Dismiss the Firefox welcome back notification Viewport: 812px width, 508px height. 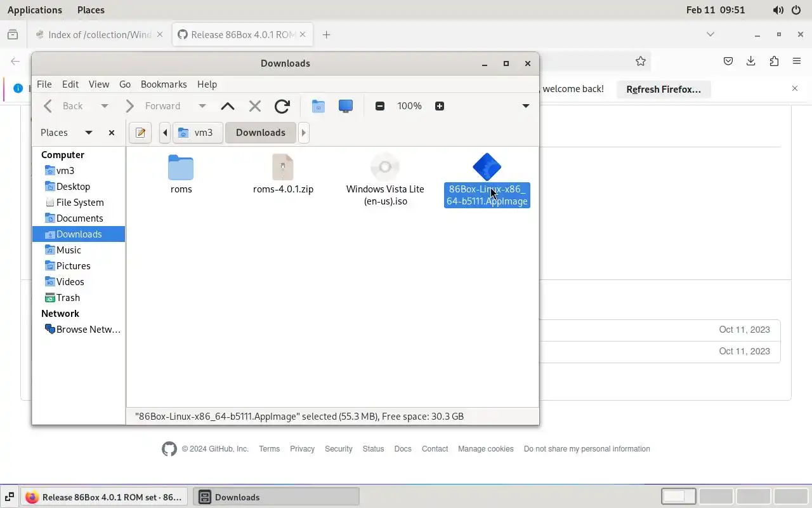(x=795, y=89)
